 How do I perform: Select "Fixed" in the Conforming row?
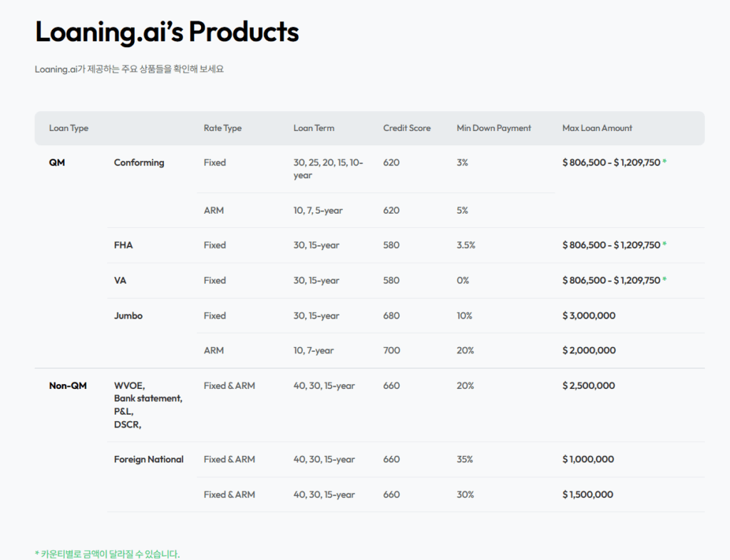point(215,162)
